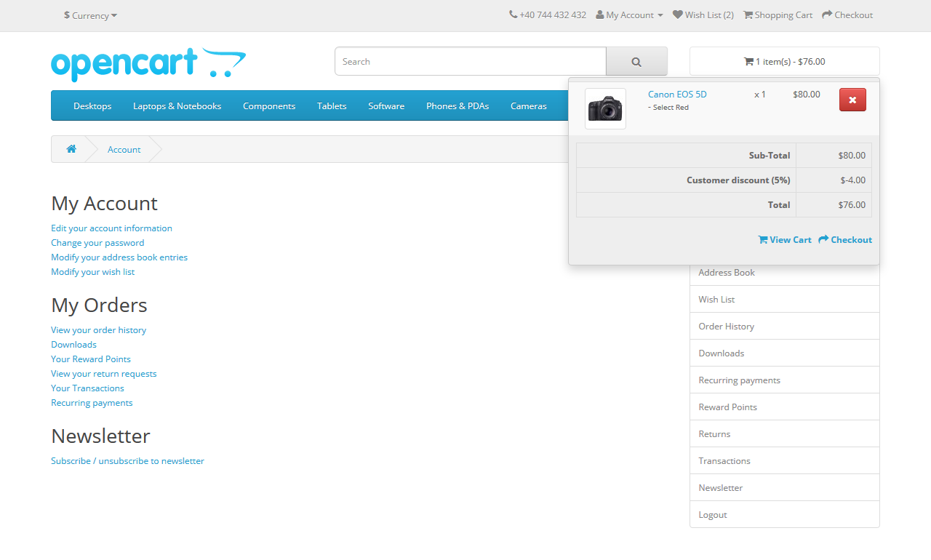The image size is (931, 560).
Task: Click View Cart in cart dropdown
Action: pos(785,240)
